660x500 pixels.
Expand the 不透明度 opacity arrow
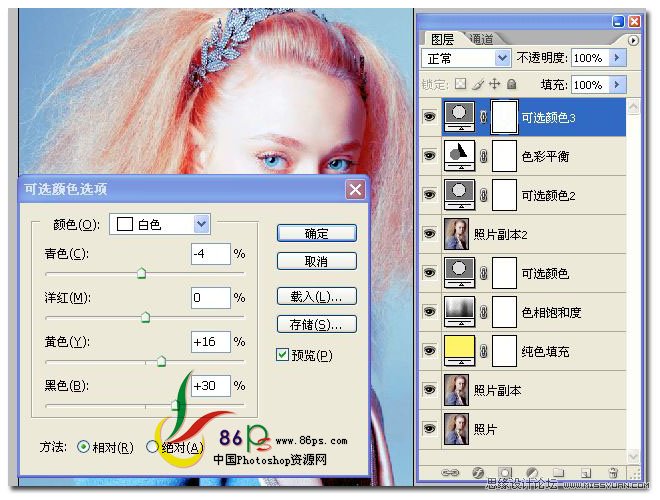[x=617, y=58]
